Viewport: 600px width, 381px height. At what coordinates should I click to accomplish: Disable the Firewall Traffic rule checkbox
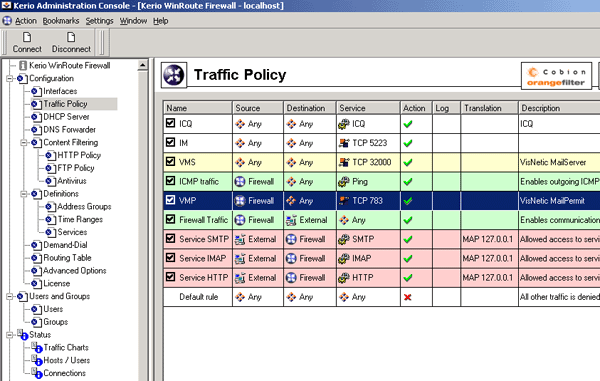[171, 219]
